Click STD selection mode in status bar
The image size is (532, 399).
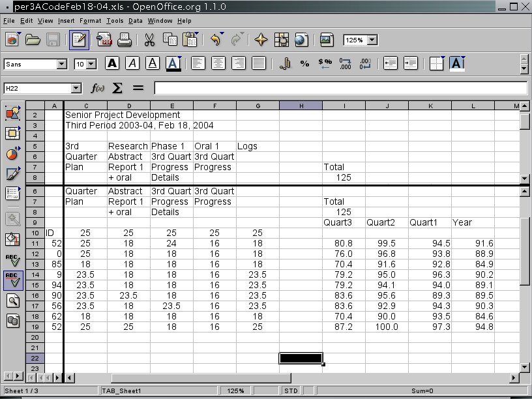pos(291,391)
